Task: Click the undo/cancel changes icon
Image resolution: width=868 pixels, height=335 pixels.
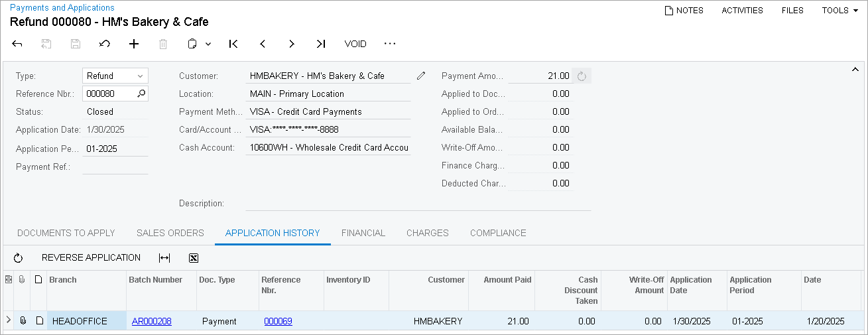Action: coord(105,44)
